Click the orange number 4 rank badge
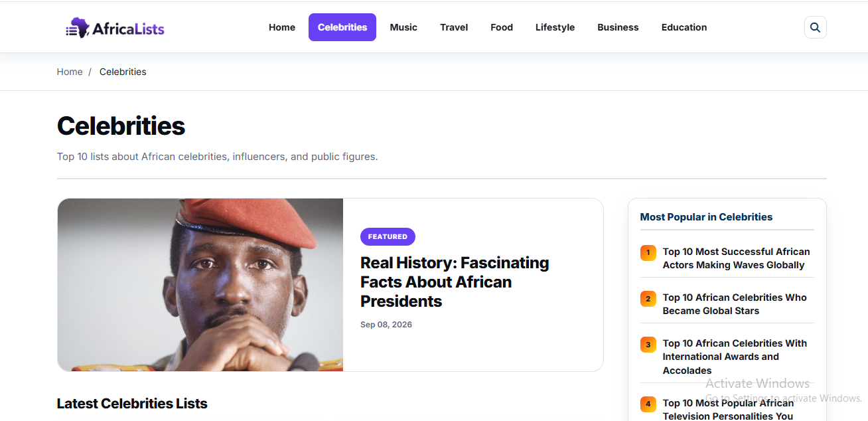 tap(648, 404)
